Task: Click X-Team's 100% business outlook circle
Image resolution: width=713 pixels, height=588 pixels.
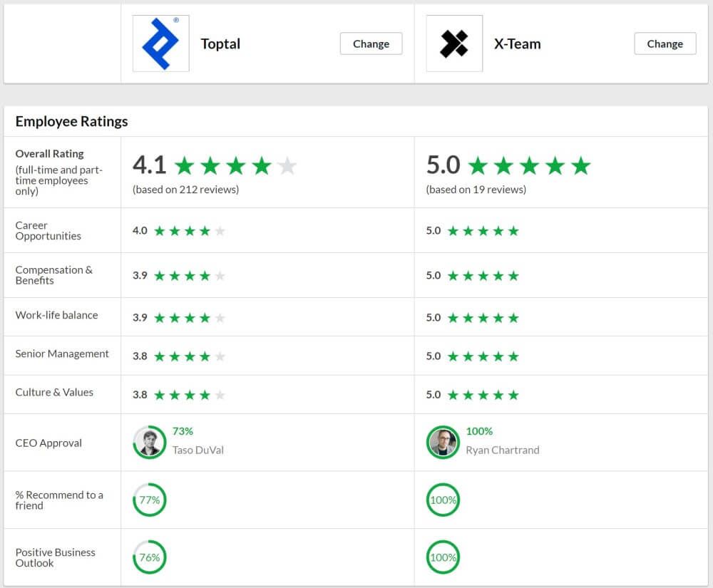Action: [443, 557]
